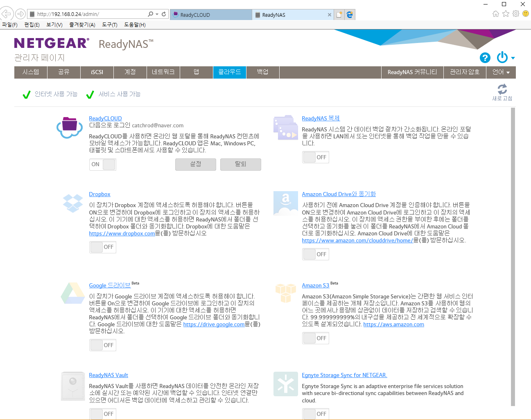Click the 설정 button under ReadyCLOUD

point(196,165)
